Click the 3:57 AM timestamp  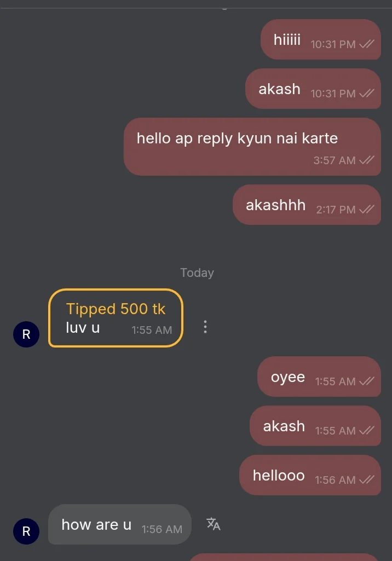[335, 160]
